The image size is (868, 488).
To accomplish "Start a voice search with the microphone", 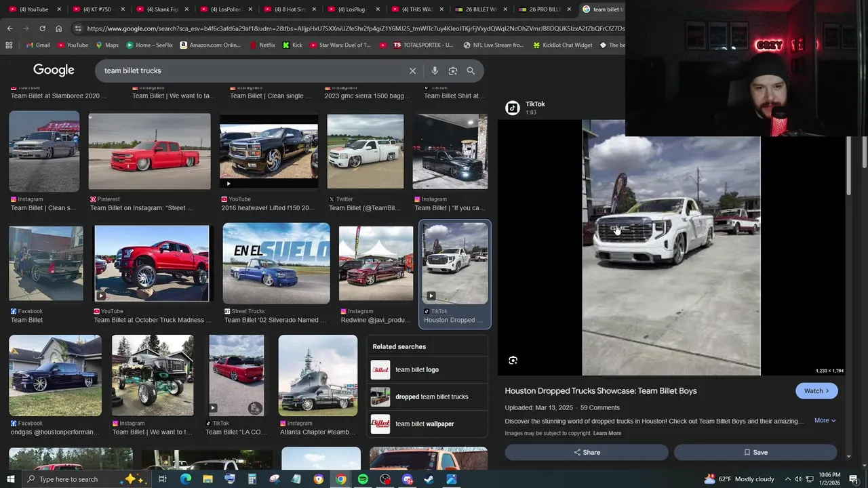I will click(x=435, y=70).
